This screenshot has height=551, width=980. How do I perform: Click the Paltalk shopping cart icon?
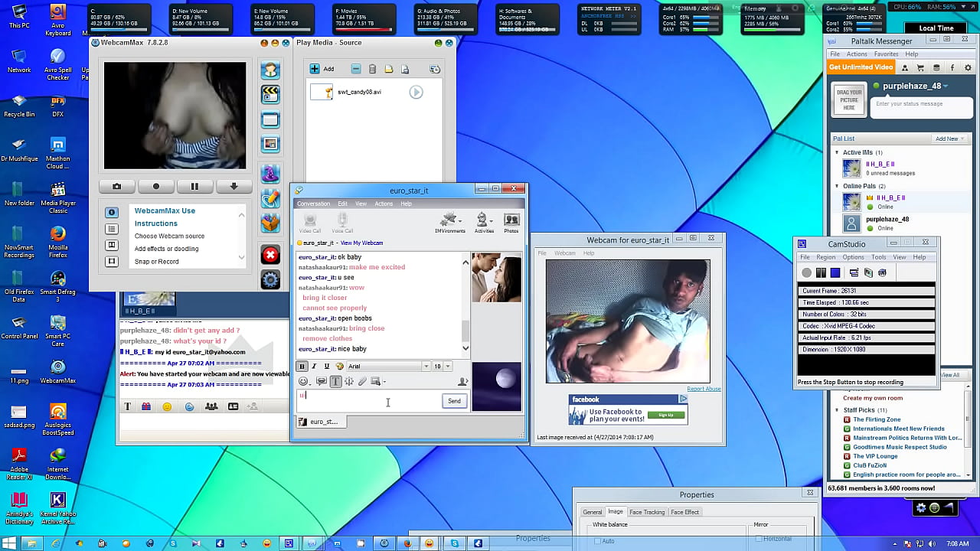tap(920, 67)
